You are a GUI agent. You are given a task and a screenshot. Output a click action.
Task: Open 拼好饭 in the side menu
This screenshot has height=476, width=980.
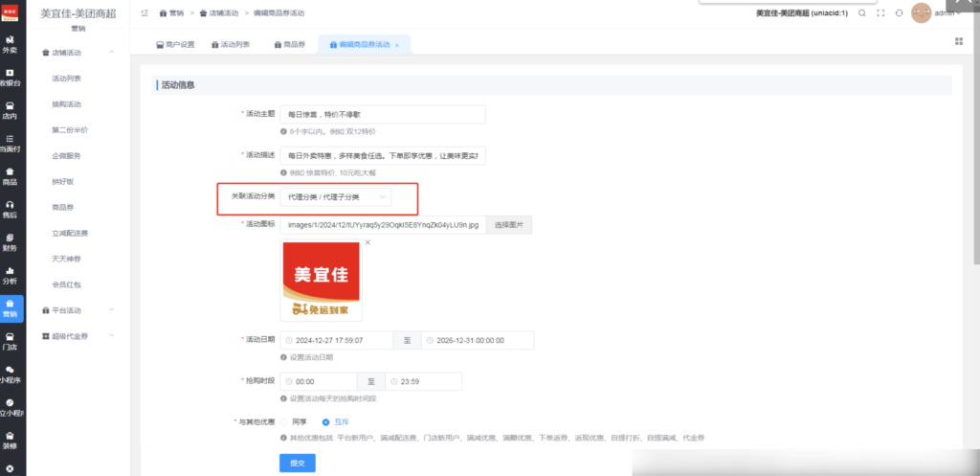click(x=62, y=181)
